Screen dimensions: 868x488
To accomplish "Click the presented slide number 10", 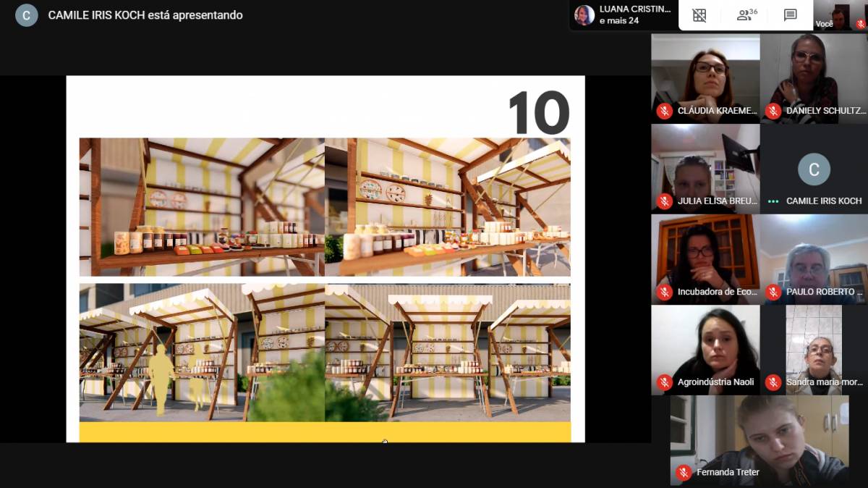I will point(538,112).
